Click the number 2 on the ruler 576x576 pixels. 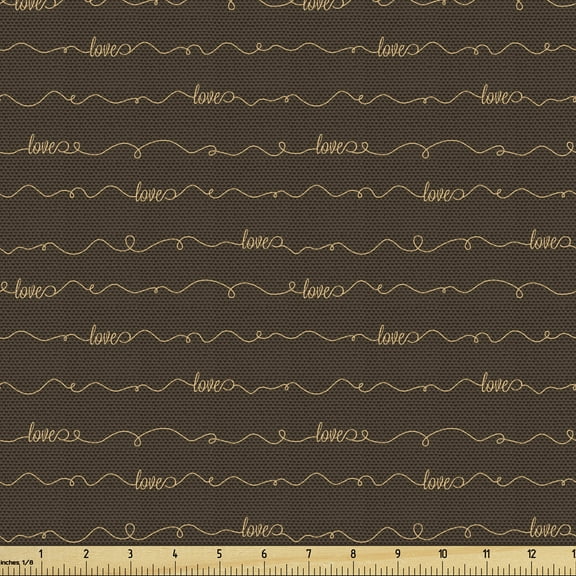(x=86, y=554)
